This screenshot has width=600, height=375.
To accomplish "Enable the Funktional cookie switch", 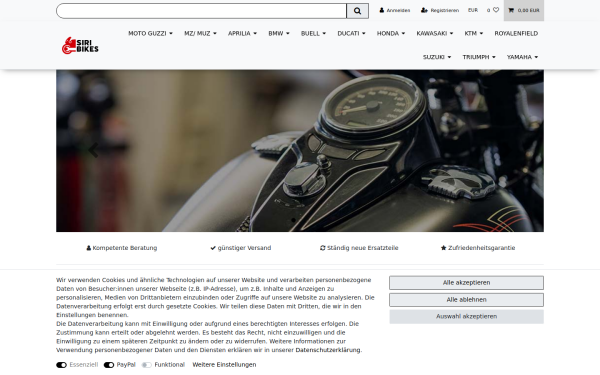I will point(147,365).
